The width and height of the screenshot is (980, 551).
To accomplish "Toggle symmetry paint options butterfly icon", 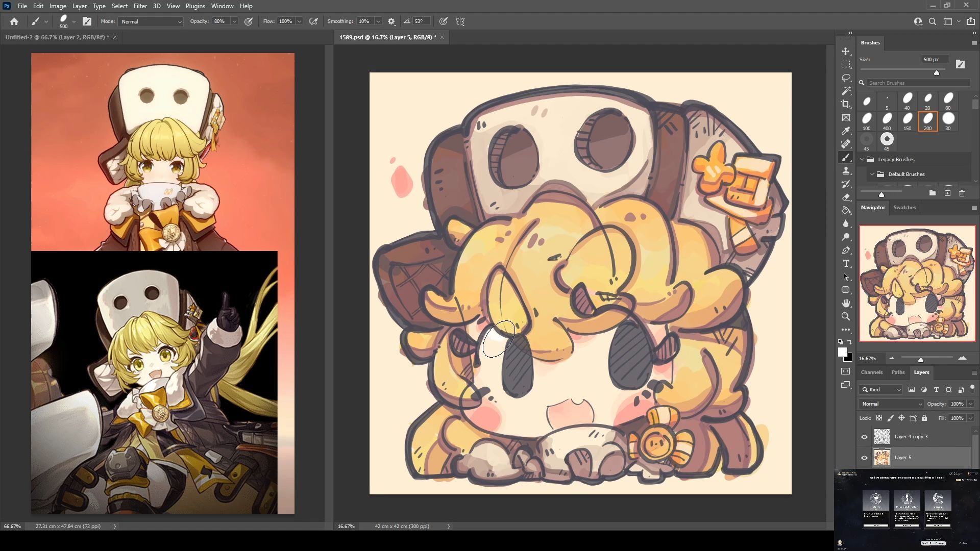I will (x=460, y=21).
